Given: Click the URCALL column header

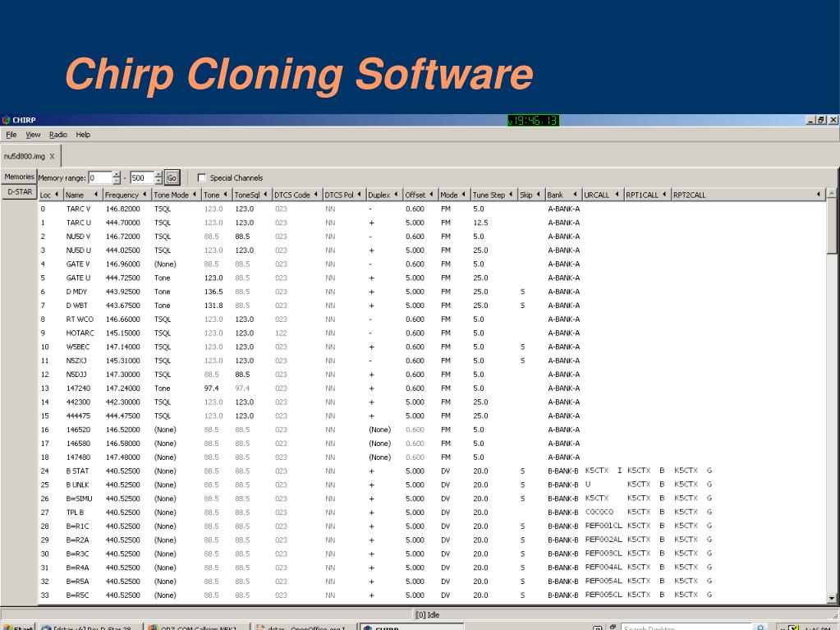Looking at the screenshot, I should [602, 195].
